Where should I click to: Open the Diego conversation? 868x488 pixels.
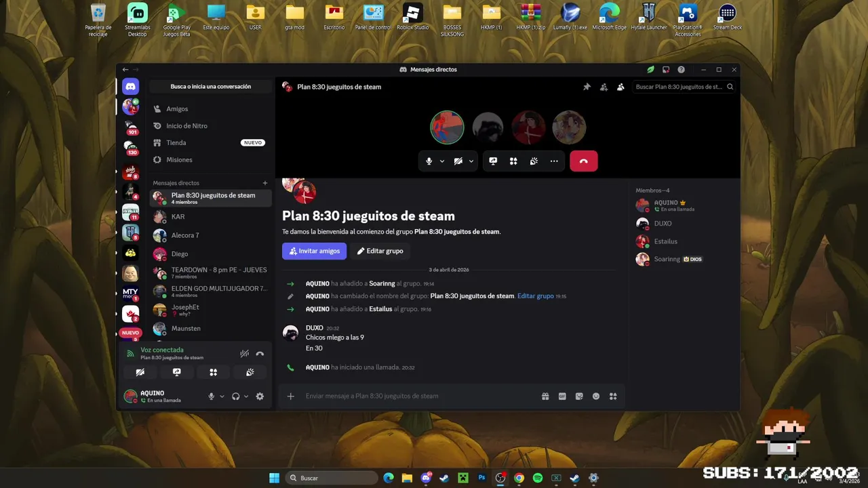(x=210, y=254)
